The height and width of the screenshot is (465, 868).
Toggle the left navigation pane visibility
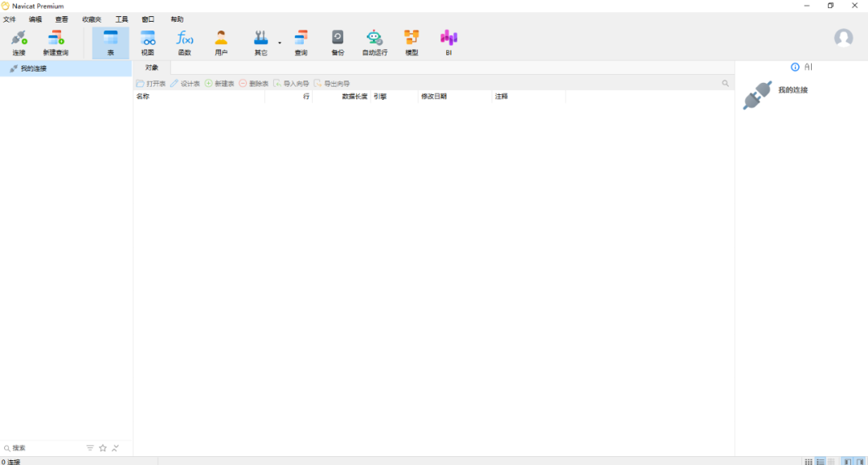[x=847, y=461]
